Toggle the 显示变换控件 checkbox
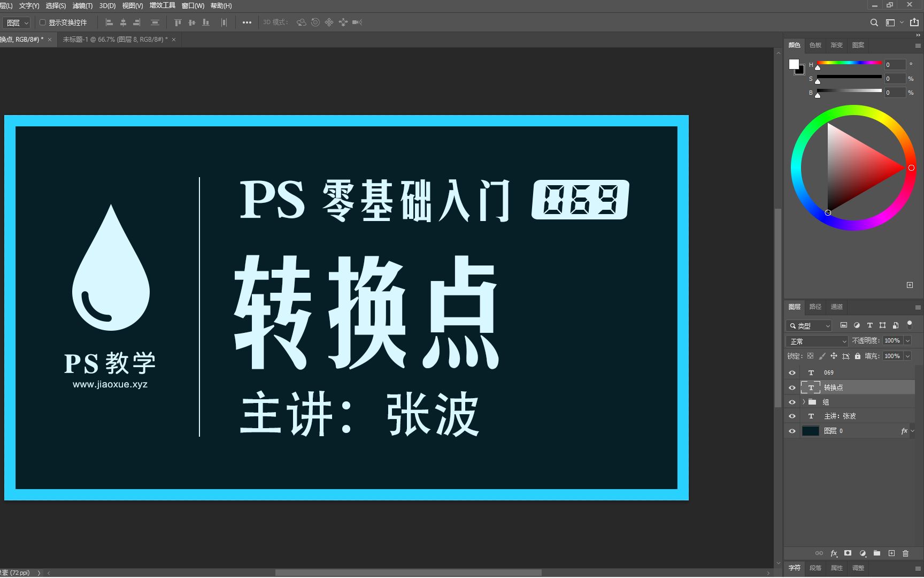 click(x=42, y=22)
